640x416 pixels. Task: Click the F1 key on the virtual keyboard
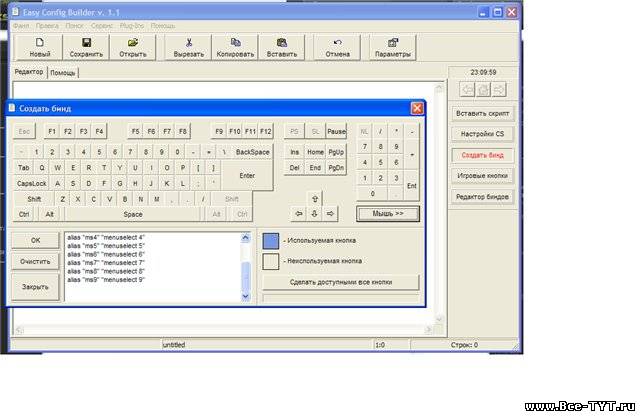pos(52,131)
